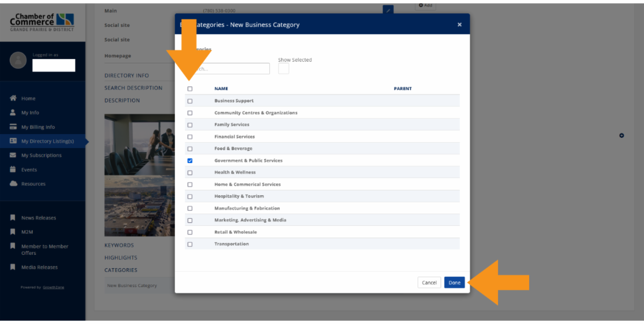
Task: Open the Home menu item
Action: (x=28, y=99)
